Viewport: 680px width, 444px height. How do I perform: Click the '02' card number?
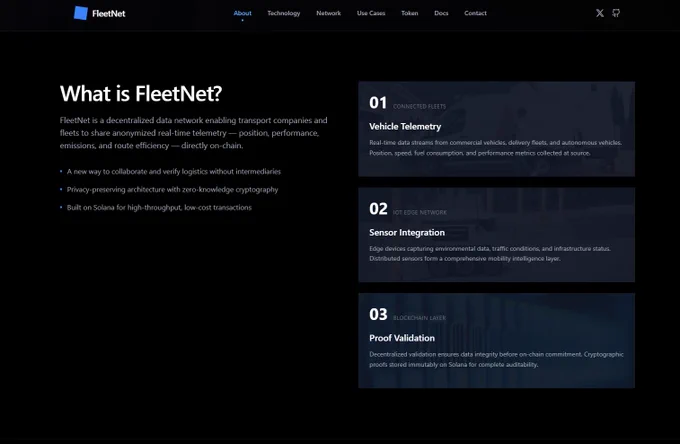(378, 209)
